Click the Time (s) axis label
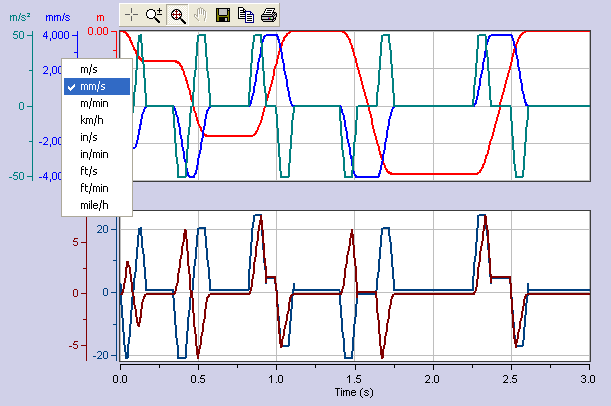Viewport: 611px width, 406px height. click(352, 394)
